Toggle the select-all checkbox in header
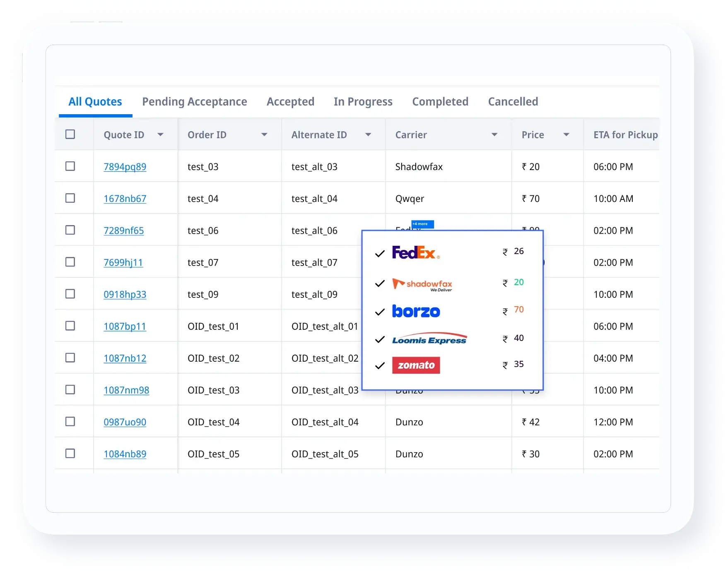 pos(70,134)
